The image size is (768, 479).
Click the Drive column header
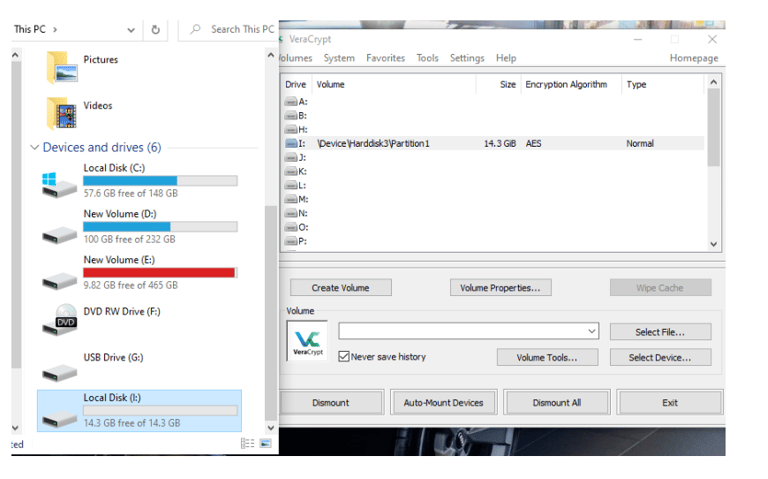point(296,84)
